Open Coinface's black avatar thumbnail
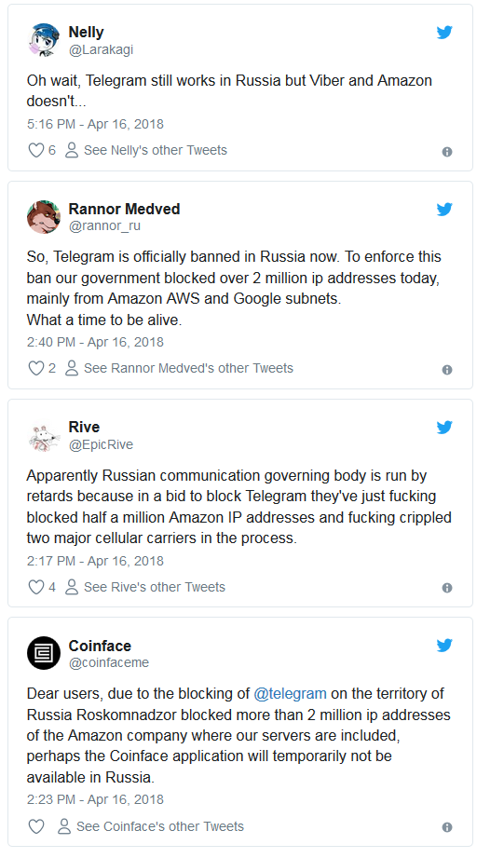Screen dimensions: 504x858 [43, 653]
